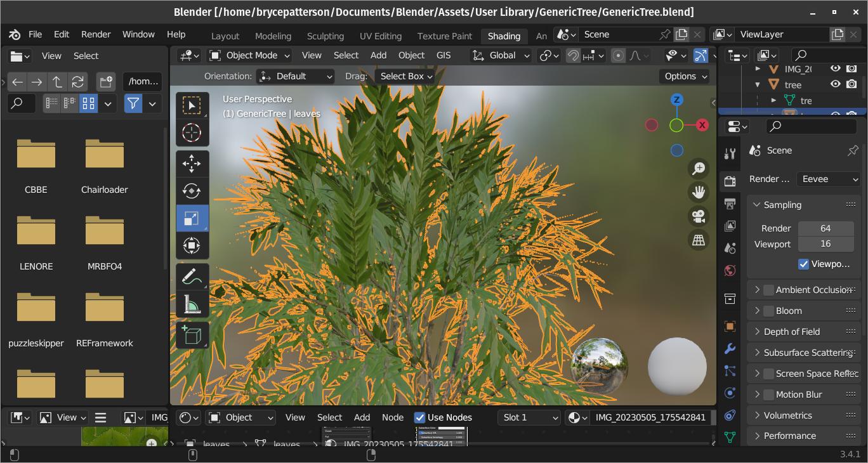Open the File menu

point(35,34)
